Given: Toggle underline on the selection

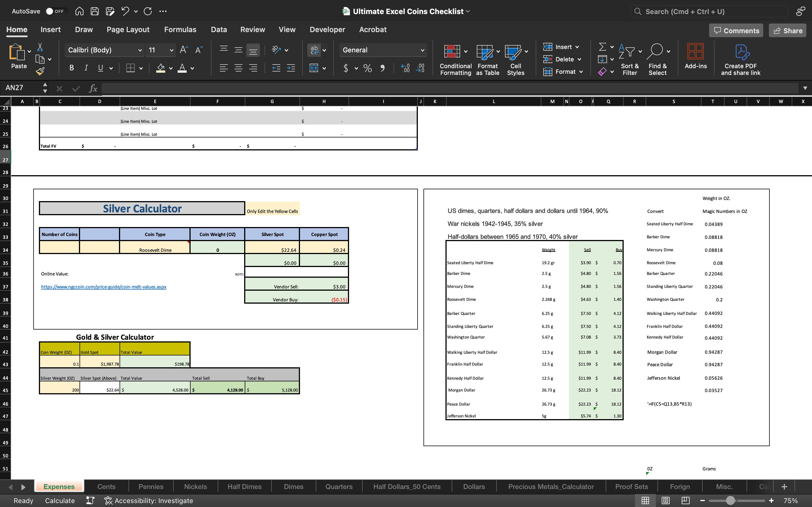Looking at the screenshot, I should click(100, 68).
